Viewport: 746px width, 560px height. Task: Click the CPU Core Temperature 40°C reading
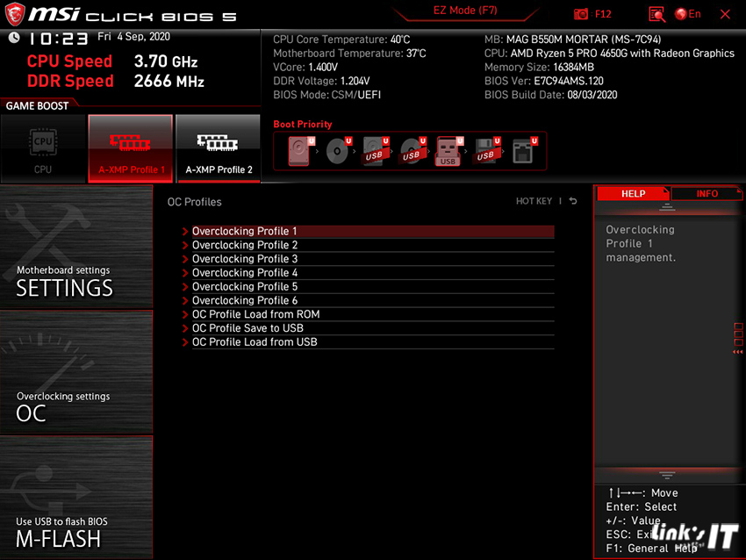(341, 39)
